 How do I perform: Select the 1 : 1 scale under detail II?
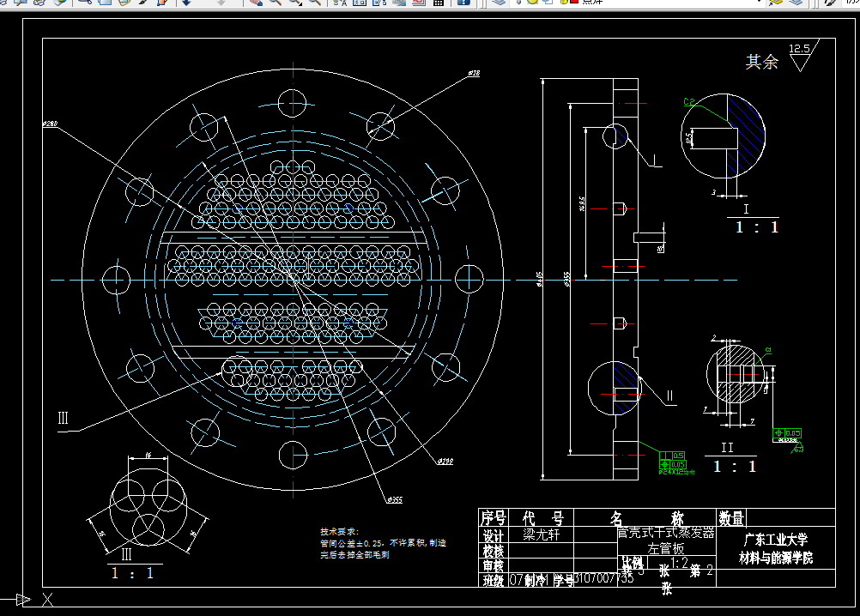tap(735, 467)
